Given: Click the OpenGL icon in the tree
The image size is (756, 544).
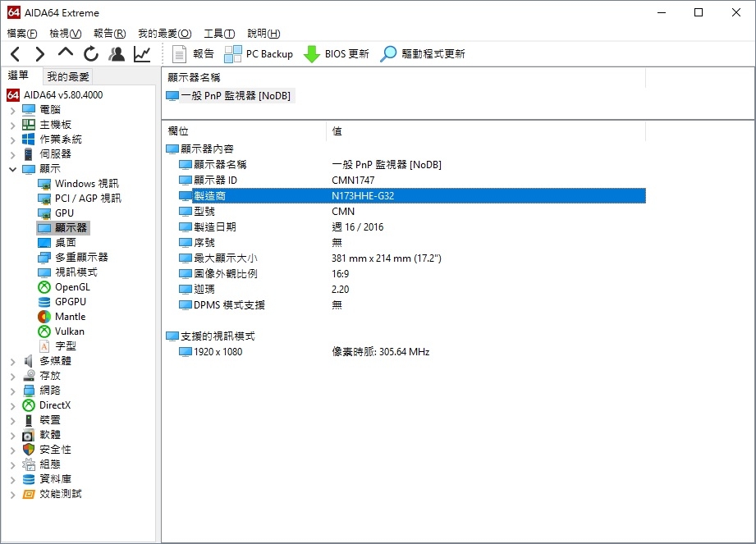Looking at the screenshot, I should [44, 287].
